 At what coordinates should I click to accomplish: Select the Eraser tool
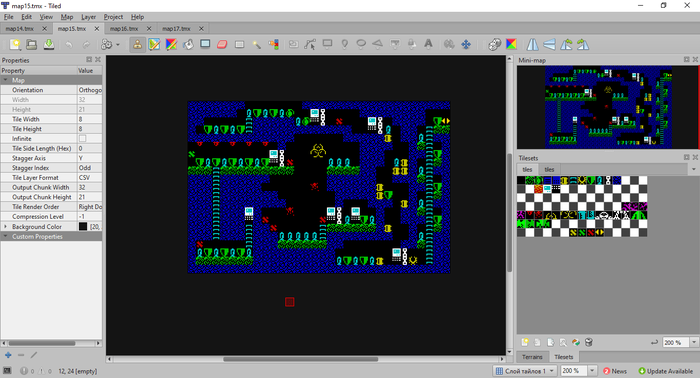pyautogui.click(x=222, y=44)
